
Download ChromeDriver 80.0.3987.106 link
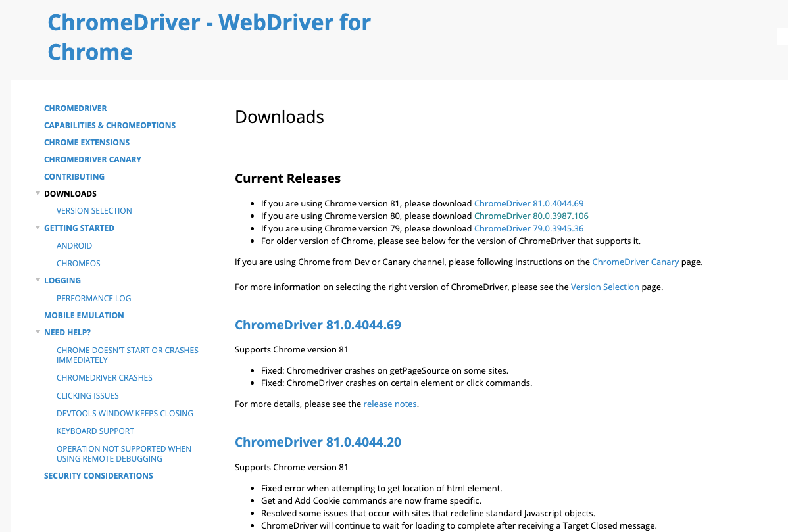531,216
